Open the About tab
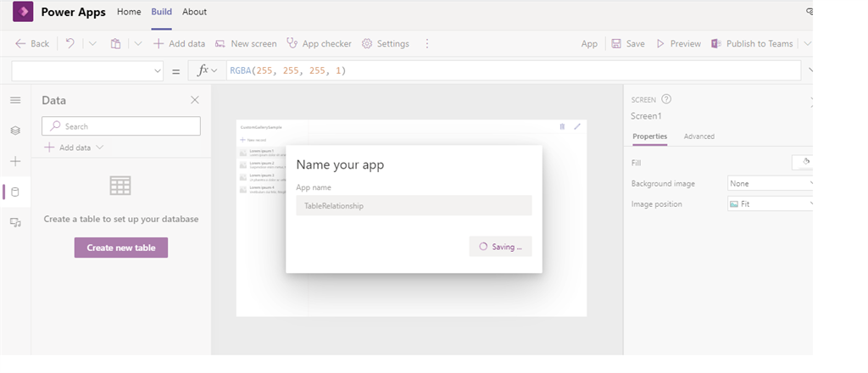This screenshot has width=868, height=373. 194,12
